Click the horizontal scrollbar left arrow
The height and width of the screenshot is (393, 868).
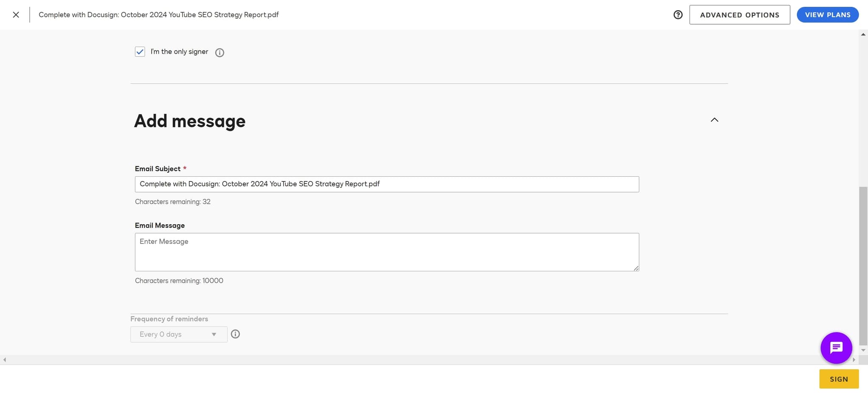(x=5, y=360)
